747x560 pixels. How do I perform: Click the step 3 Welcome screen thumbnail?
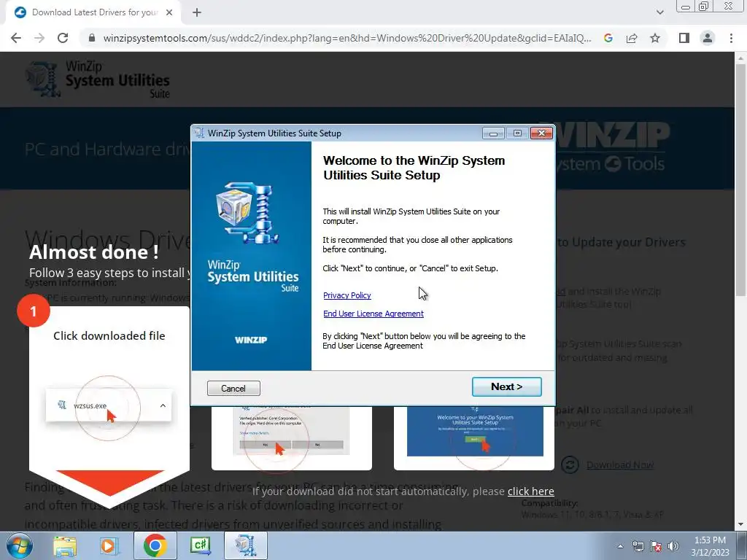point(475,431)
